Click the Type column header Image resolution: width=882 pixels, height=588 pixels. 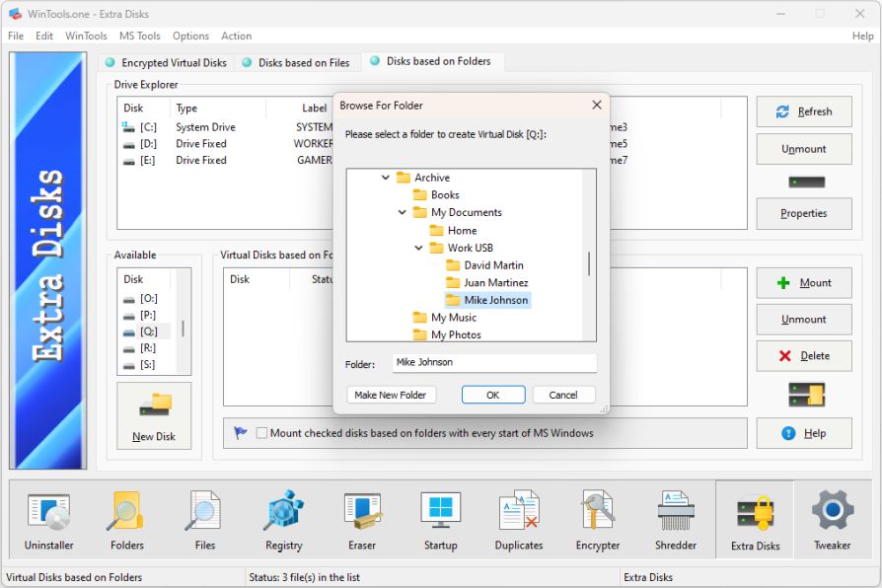218,109
